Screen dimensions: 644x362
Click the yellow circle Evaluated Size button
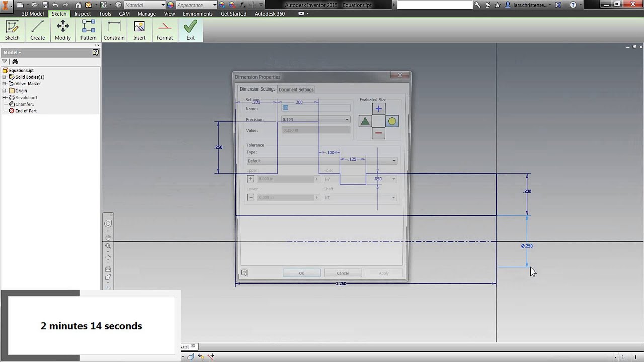[x=392, y=121]
